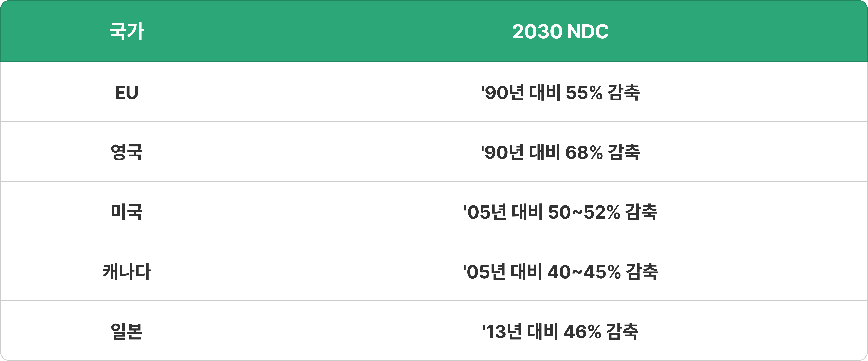868x361 pixels.
Task: Click the 캐나다 NDC target cell
Action: [x=560, y=272]
